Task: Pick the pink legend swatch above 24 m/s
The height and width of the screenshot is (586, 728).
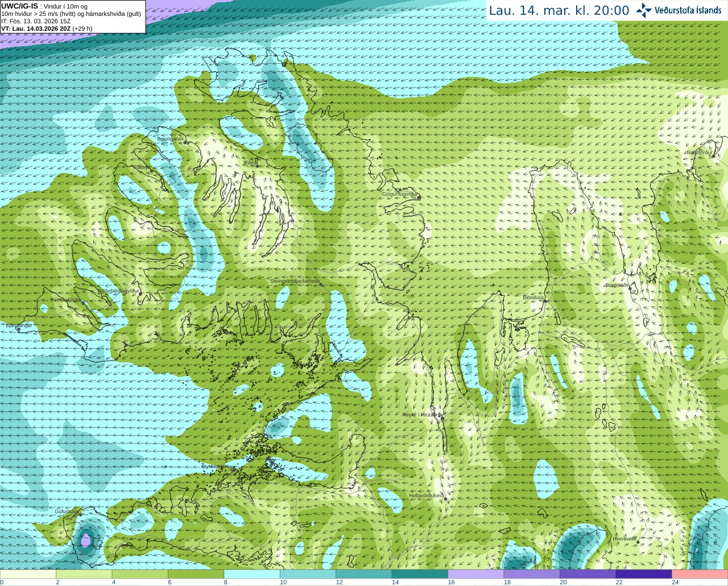Action: coord(700,573)
